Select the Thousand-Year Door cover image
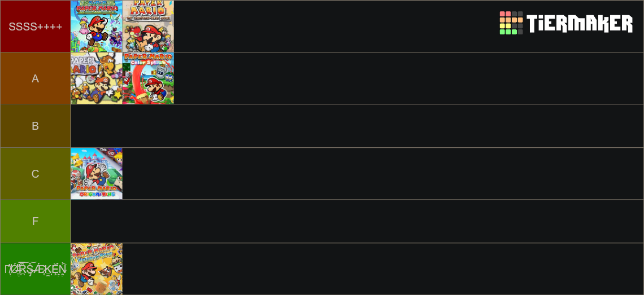Image resolution: width=644 pixels, height=295 pixels. coord(148,27)
